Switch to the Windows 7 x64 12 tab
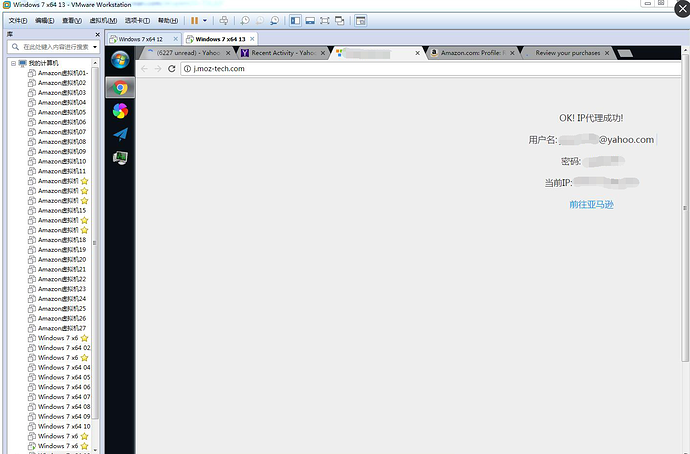Viewport: 690px width, 454px height. (x=141, y=39)
